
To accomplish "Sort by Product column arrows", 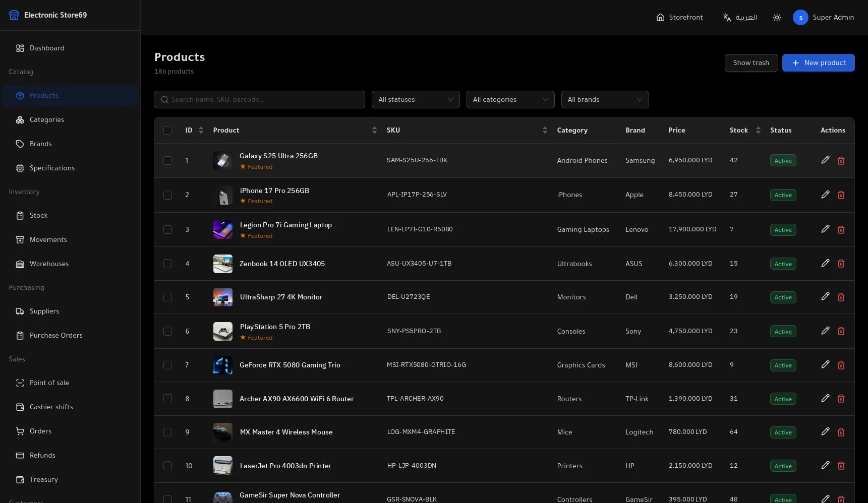I will (374, 131).
